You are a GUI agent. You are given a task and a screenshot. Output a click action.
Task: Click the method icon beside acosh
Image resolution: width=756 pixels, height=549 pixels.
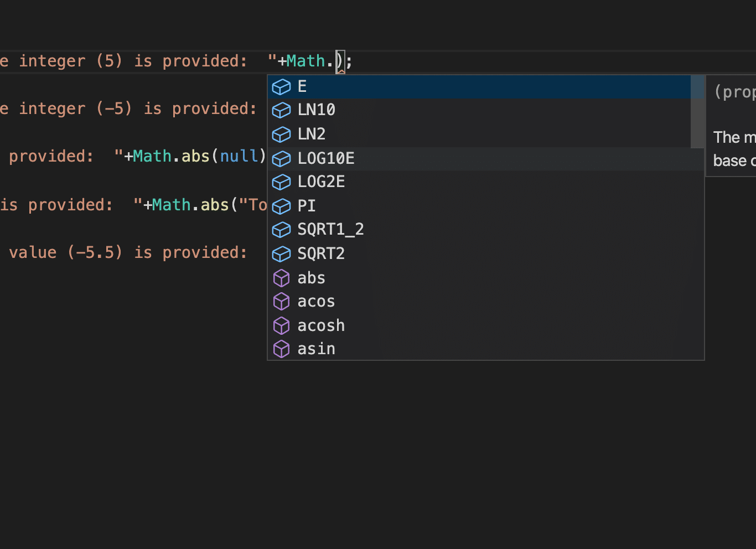pos(282,325)
